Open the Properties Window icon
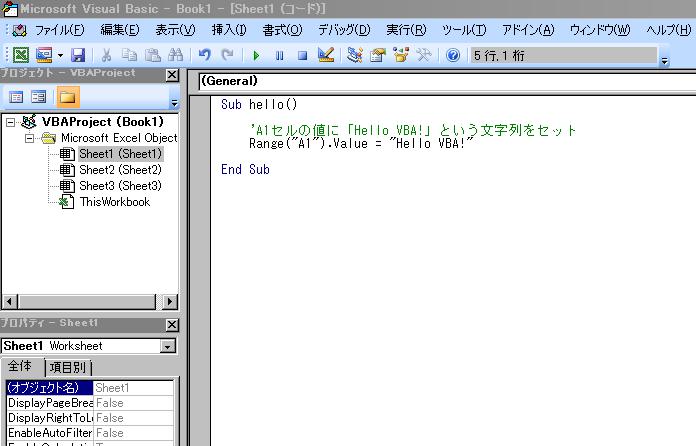 tap(378, 55)
